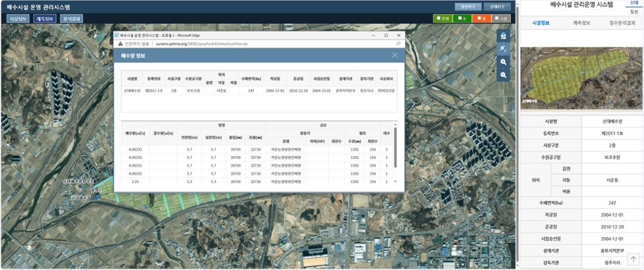Zoom in using the magnifier plus icon
Screen dimensions: 644x270
(503, 62)
